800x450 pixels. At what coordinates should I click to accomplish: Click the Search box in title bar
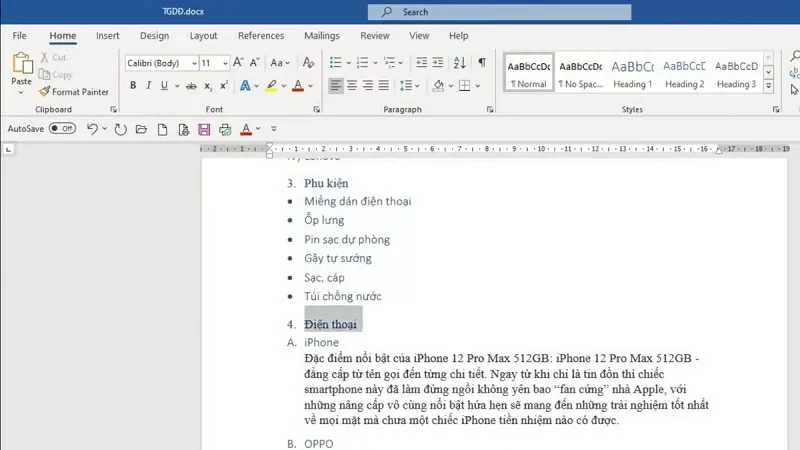(x=500, y=12)
